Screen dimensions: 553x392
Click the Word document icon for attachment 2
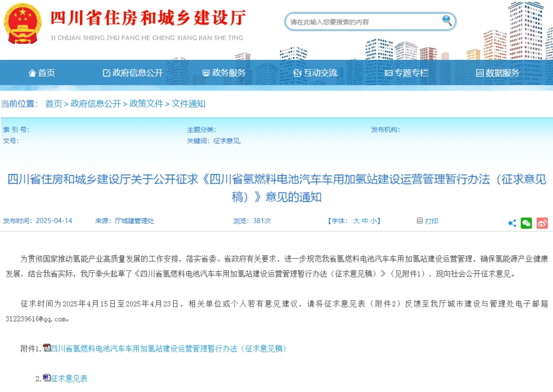point(47,378)
